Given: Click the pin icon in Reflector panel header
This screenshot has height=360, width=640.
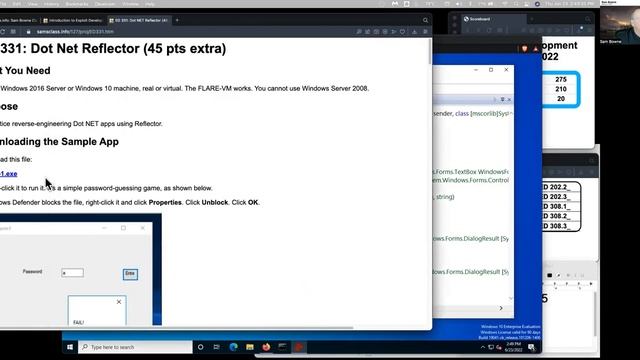Looking at the screenshot, I should pyautogui.click(x=502, y=99).
